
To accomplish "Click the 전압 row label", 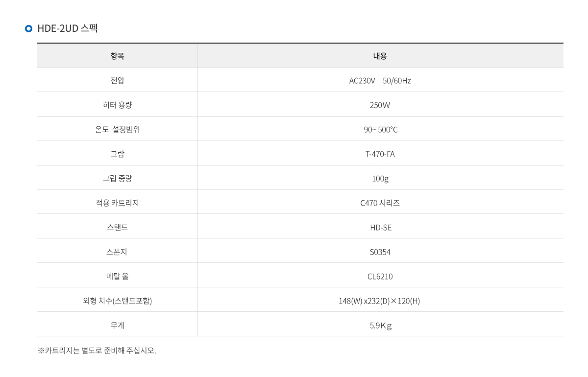I will [118, 80].
